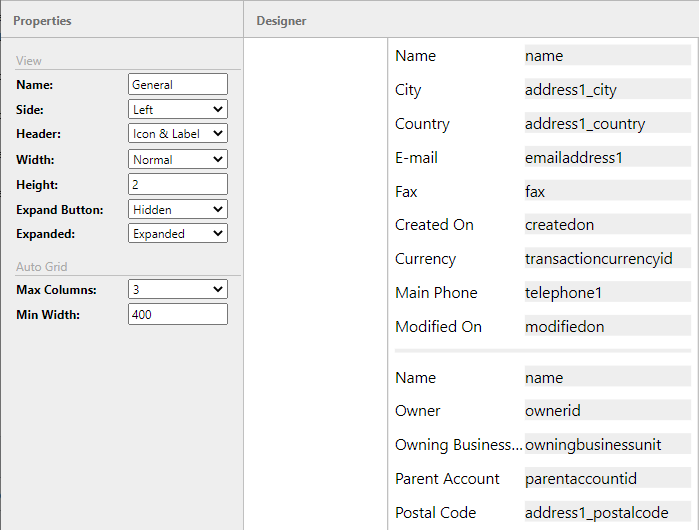699x530 pixels.
Task: Open the Expanded state dropdown
Action: [x=178, y=233]
